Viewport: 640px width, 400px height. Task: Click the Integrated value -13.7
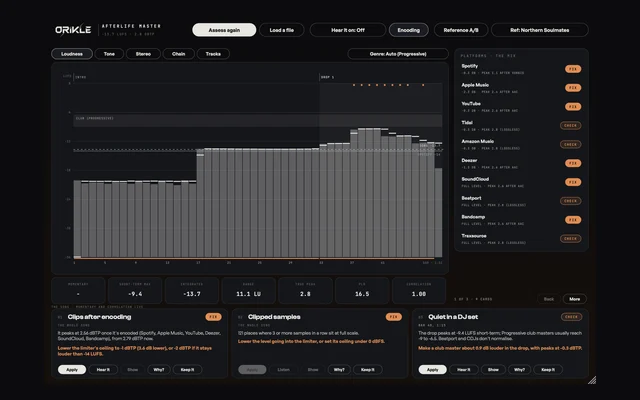click(x=192, y=294)
